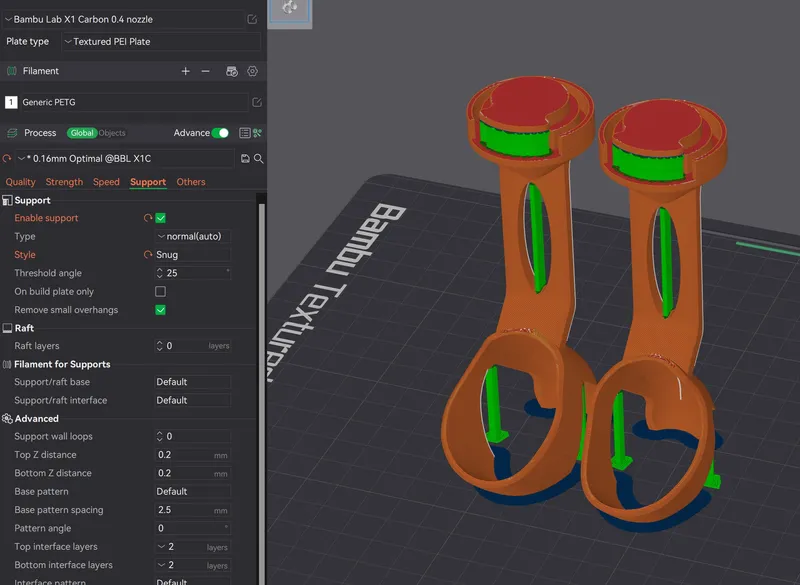Viewport: 800px width, 585px height.
Task: Click the Filament panel header icon
Action: (11, 71)
